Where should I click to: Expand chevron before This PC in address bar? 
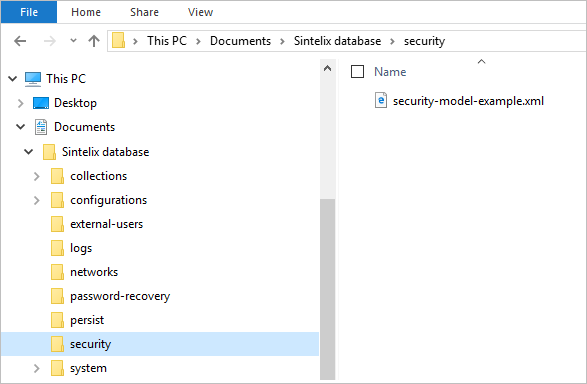[136, 41]
